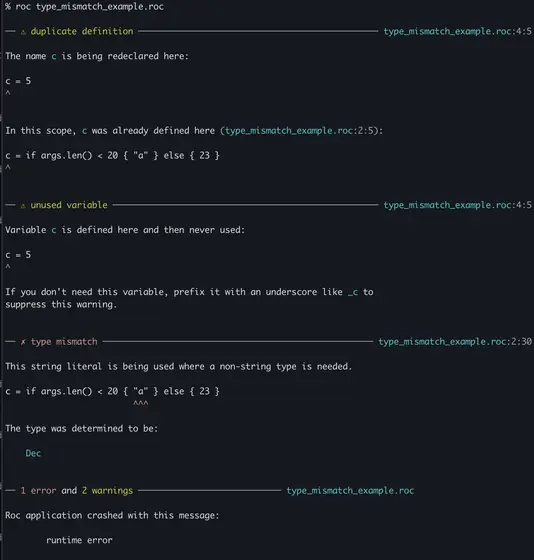Click the caret under the first 'c = 5'
The height and width of the screenshot is (560, 534).
pos(8,93)
